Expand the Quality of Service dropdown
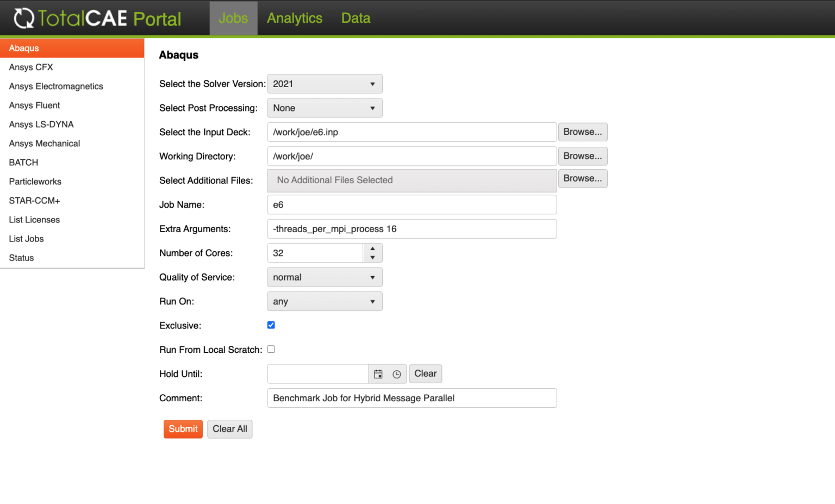The height and width of the screenshot is (504, 835). coord(325,277)
